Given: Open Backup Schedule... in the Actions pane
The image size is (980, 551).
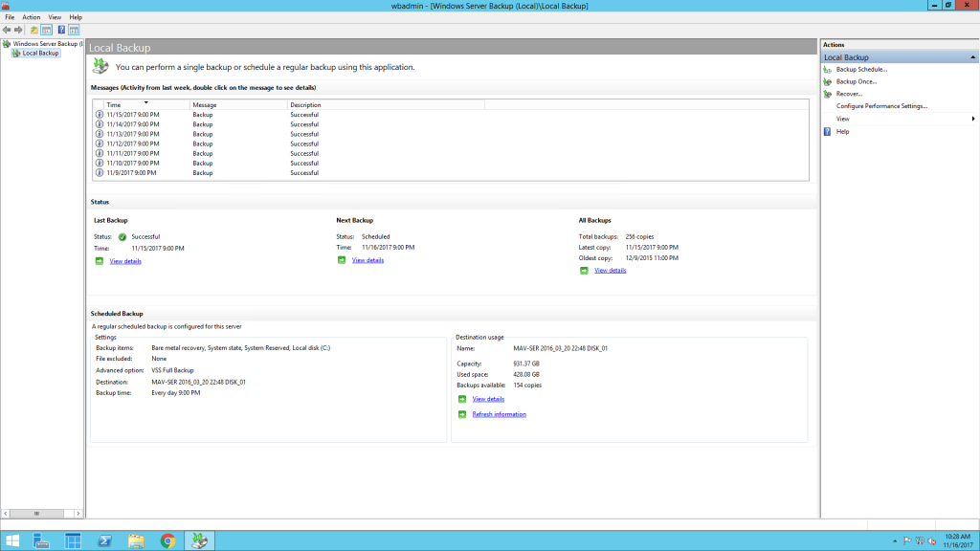Looking at the screenshot, I should [861, 69].
